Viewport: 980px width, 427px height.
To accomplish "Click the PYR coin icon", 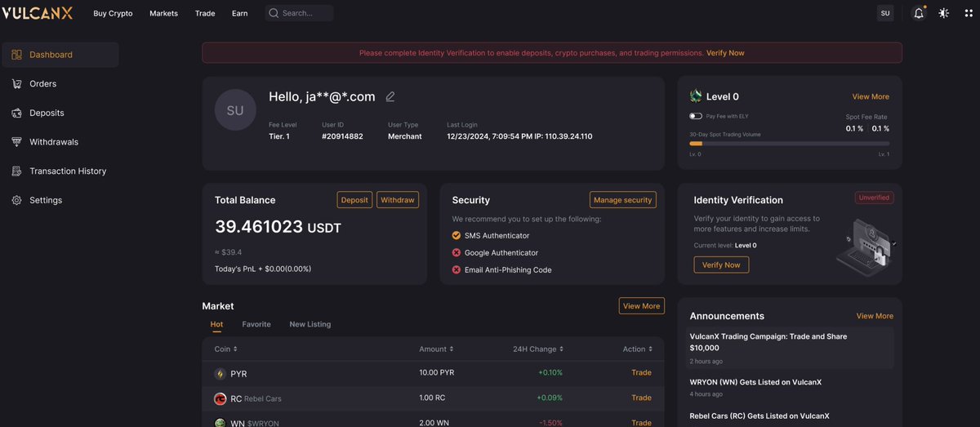I will click(220, 373).
